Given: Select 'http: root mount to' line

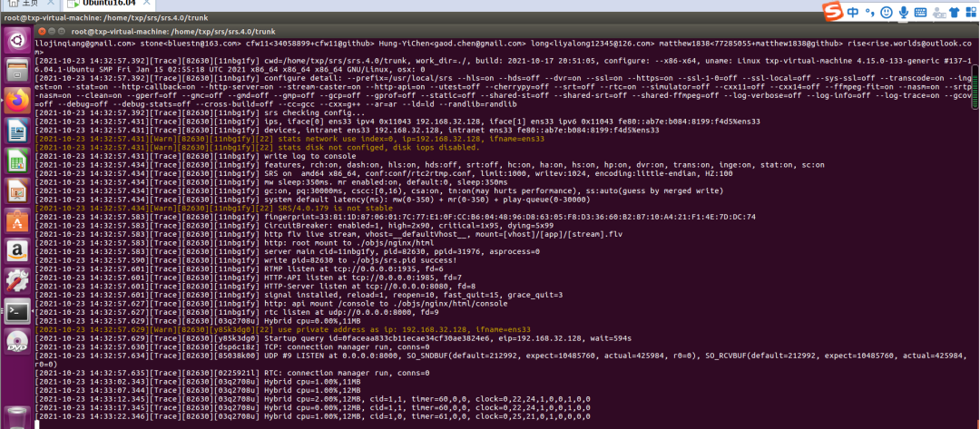Looking at the screenshot, I should 234,243.
